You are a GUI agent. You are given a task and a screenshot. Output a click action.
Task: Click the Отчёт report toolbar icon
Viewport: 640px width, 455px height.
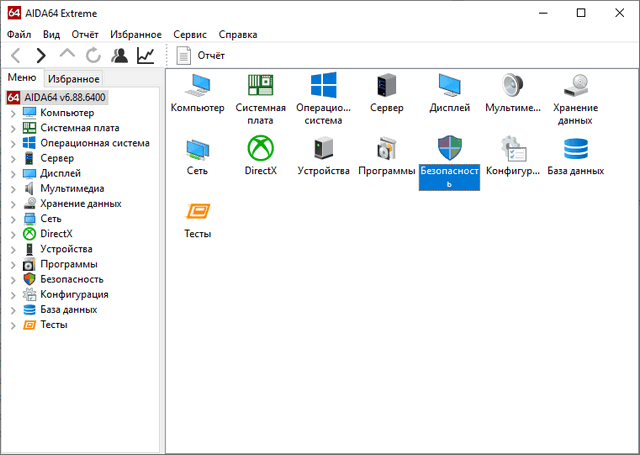184,55
